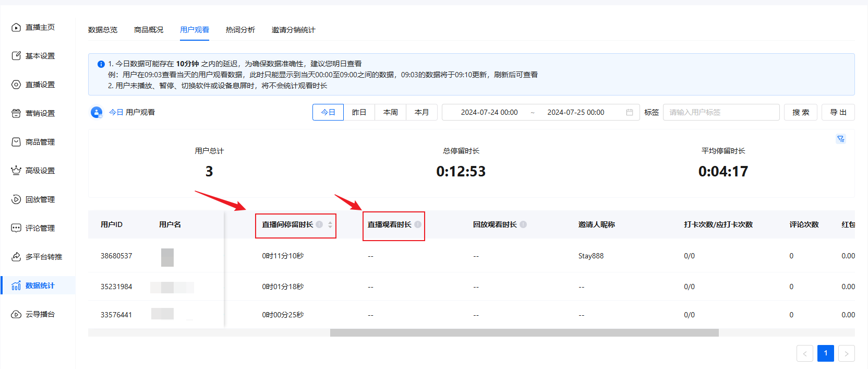868x369 pixels.
Task: Click the info icon beside 直播观看时长
Action: 418,224
